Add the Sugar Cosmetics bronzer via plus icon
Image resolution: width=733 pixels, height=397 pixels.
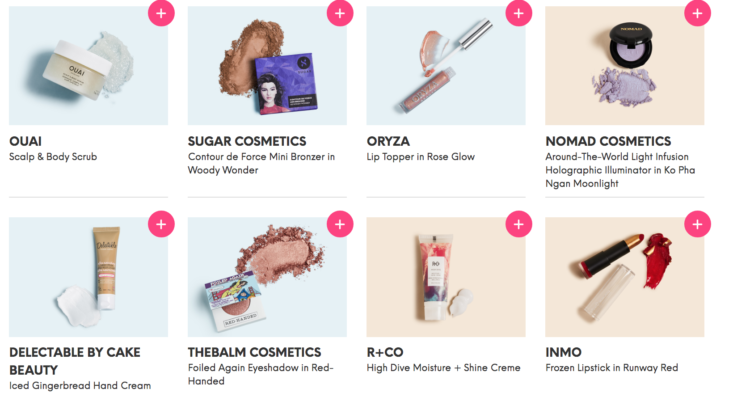pyautogui.click(x=340, y=13)
